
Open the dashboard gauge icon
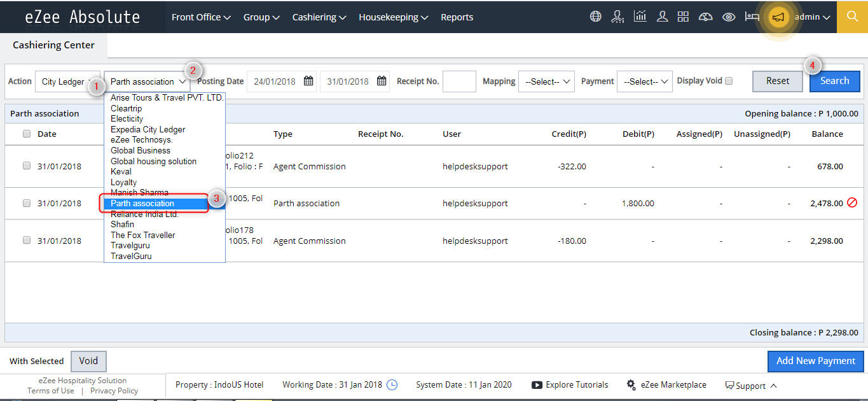pos(705,17)
